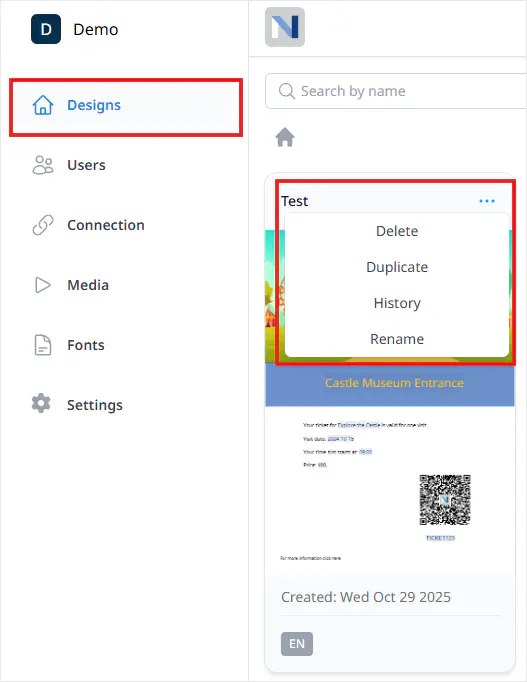
Task: Click the Created: Wed Oct 29 2025 text
Action: pyautogui.click(x=366, y=597)
